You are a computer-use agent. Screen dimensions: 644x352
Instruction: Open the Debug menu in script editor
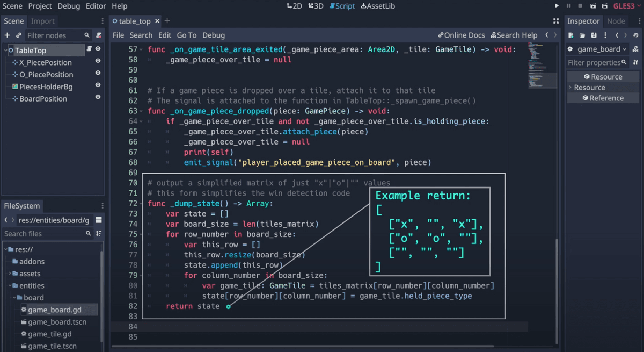(x=214, y=35)
